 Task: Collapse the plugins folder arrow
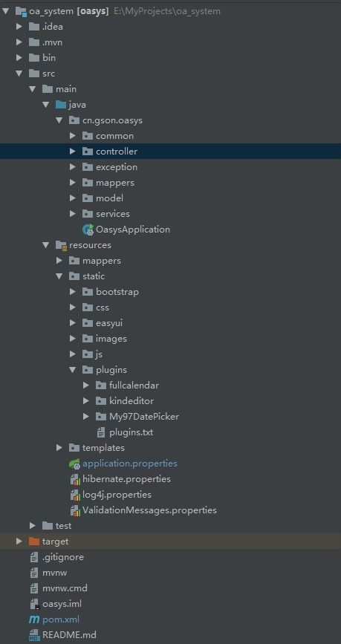coord(73,370)
